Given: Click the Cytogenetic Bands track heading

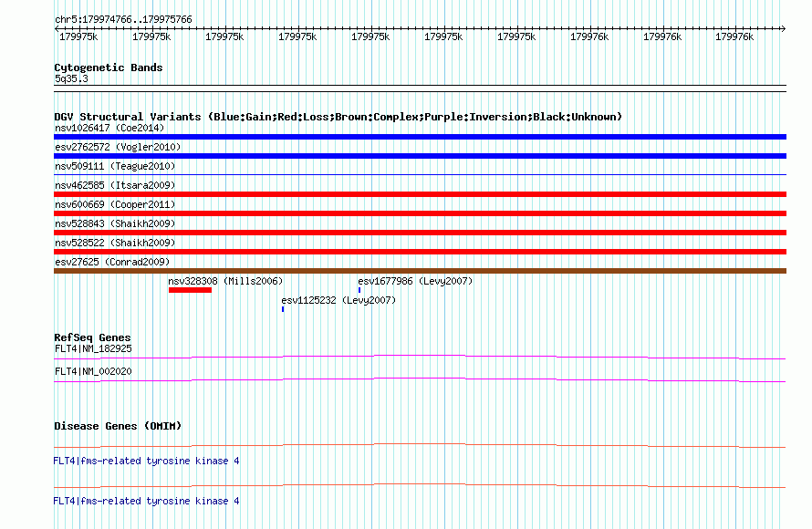Looking at the screenshot, I should [109, 67].
